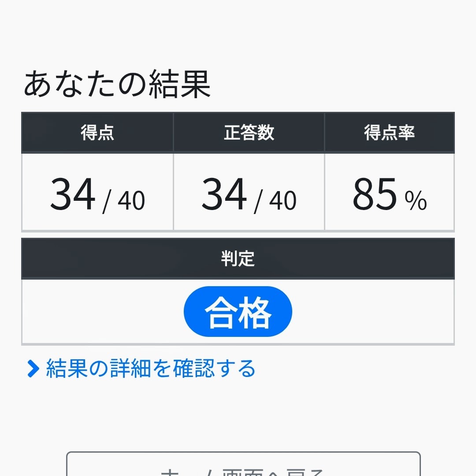This screenshot has width=476, height=476.
Task: Click the large 34 under 正答数
Action: click(x=224, y=194)
